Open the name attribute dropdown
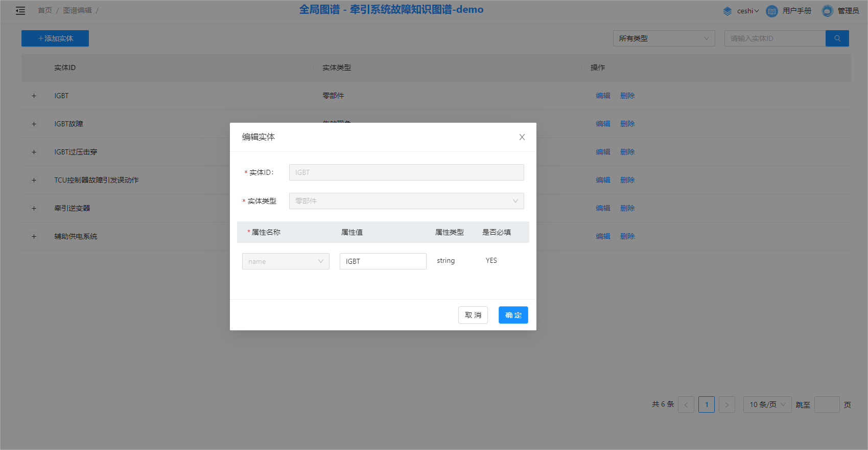 pos(286,261)
